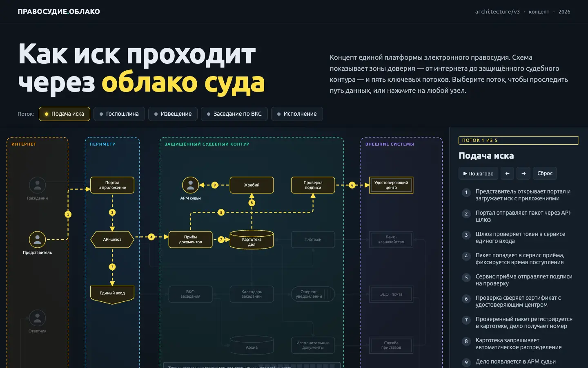The image size is (588, 368).
Task: Select step 4 Пакет попадает в сервис приёма
Action: [519, 259]
